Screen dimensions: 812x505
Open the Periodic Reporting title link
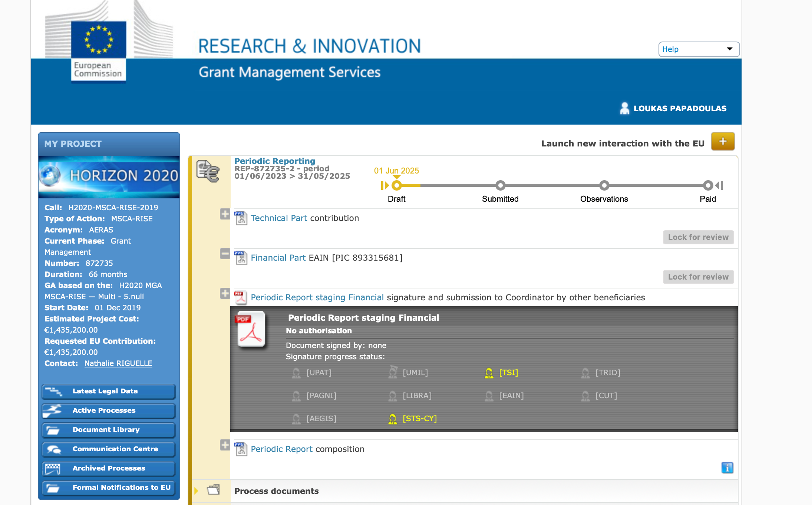[275, 161]
